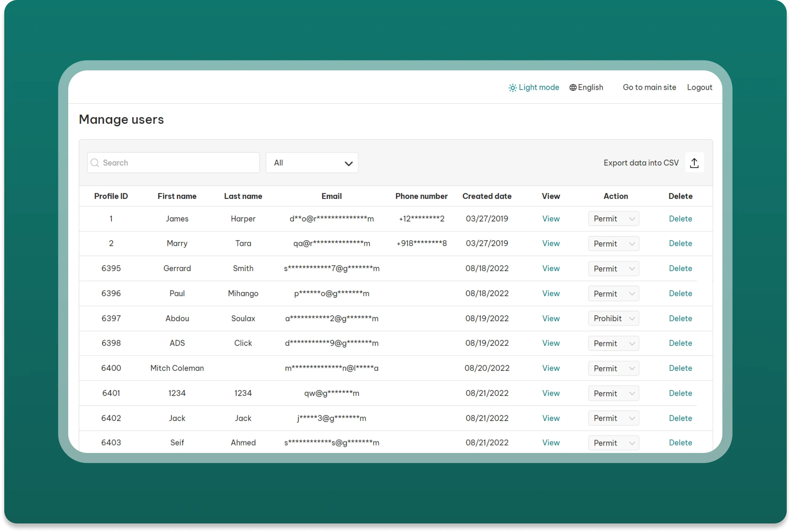View profile of Jack Jack

[551, 418]
